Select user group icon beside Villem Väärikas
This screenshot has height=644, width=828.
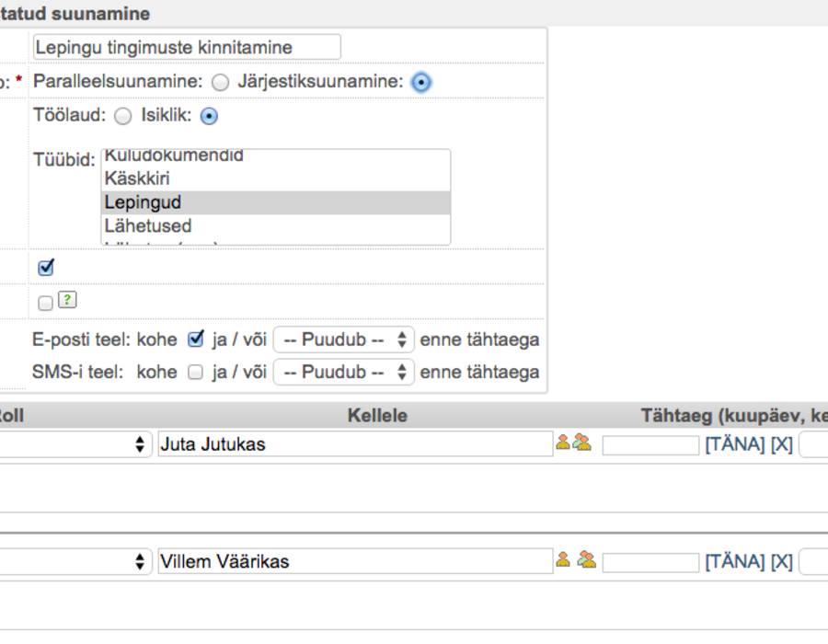coord(586,559)
